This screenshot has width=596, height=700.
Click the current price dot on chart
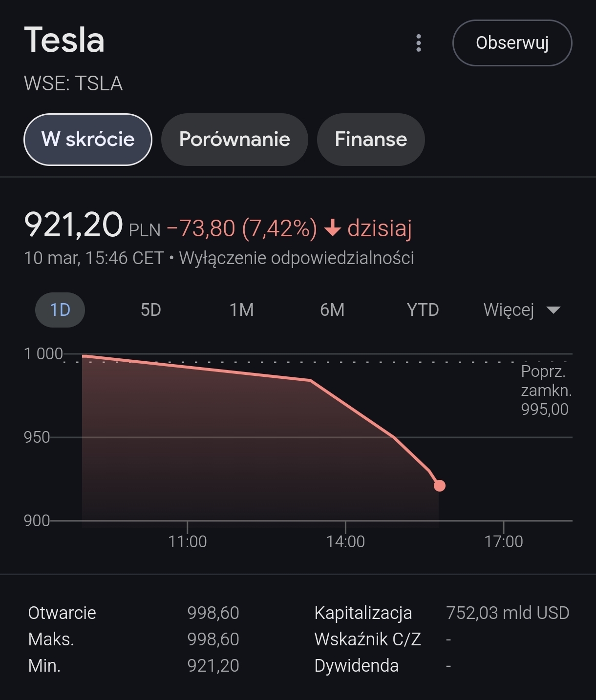tap(440, 486)
